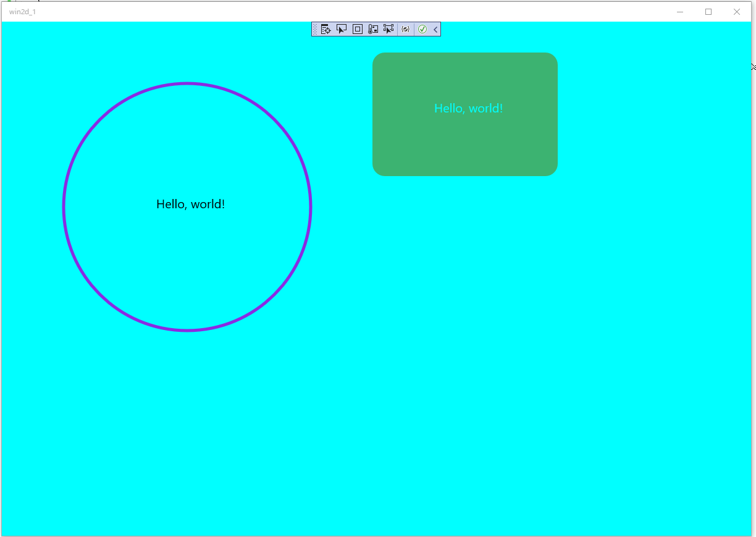This screenshot has height=537, width=756.
Task: Enable the dashed-frame selection cursor icon
Action: point(388,29)
